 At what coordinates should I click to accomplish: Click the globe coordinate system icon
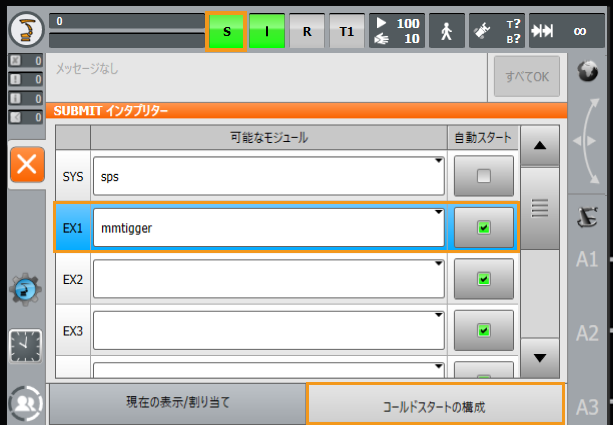pyautogui.click(x=588, y=71)
